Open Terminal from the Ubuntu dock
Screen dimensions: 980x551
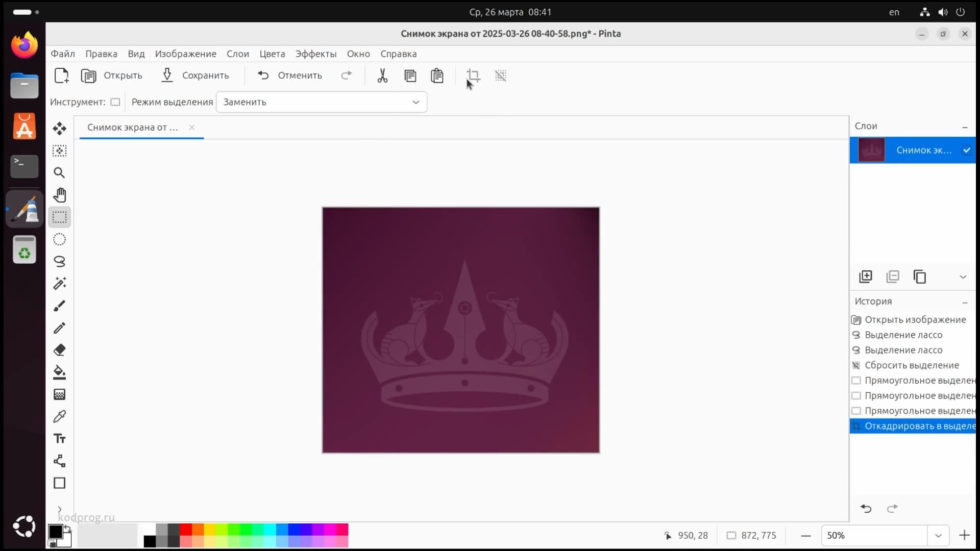(x=24, y=167)
